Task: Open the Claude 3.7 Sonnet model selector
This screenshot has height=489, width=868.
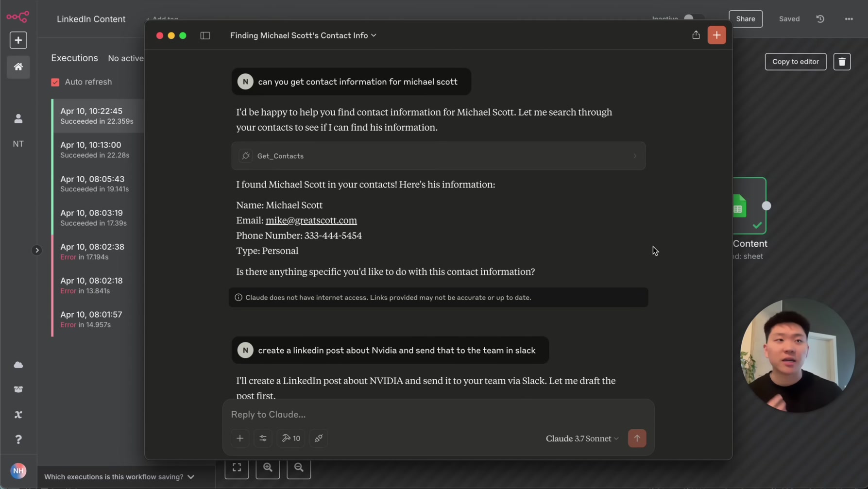Action: tap(582, 438)
